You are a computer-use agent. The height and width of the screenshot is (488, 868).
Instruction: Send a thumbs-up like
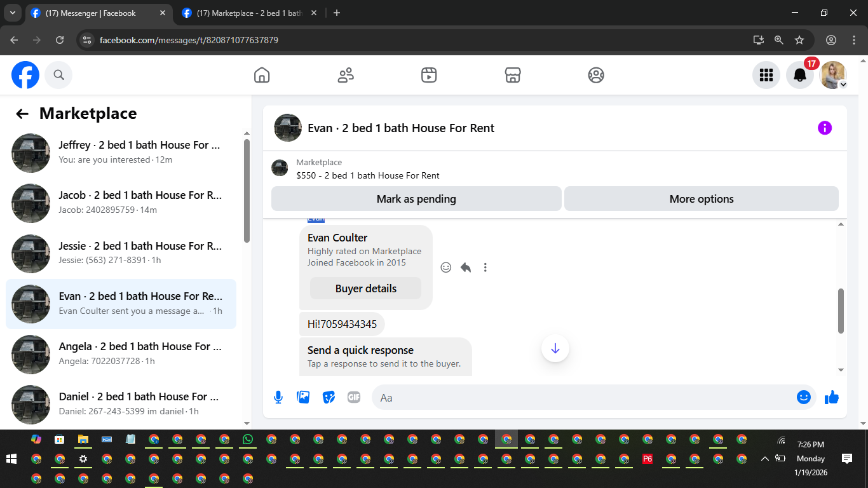pos(832,398)
